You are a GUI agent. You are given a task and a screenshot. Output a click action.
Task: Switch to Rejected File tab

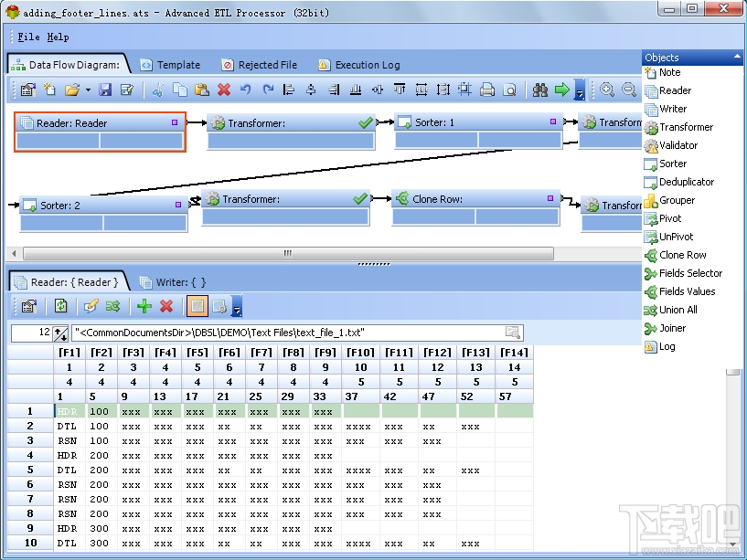point(260,65)
